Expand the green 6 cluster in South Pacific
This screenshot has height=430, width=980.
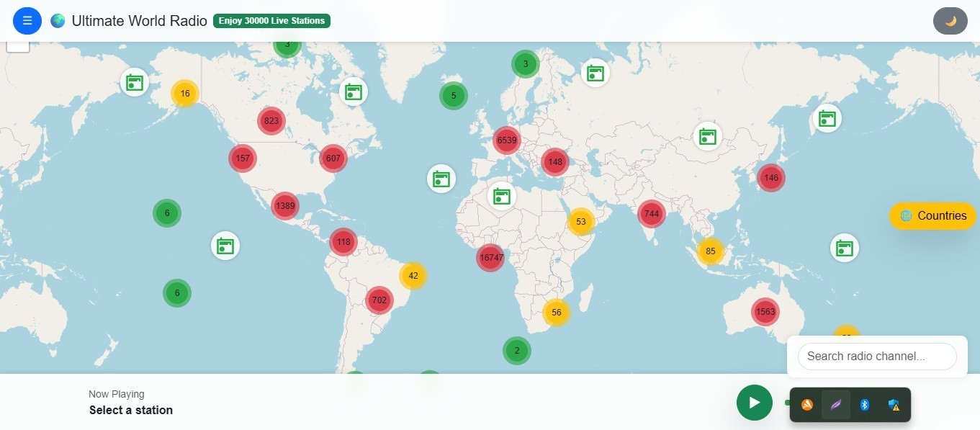[177, 293]
